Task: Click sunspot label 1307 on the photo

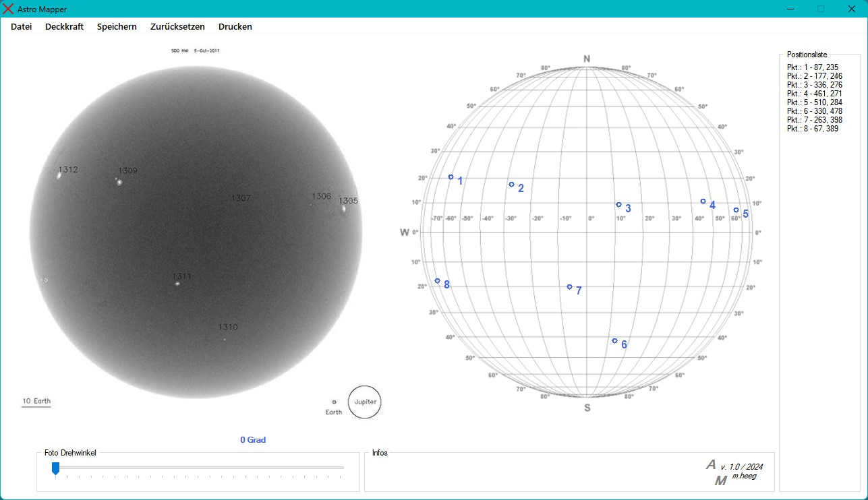Action: coord(241,198)
